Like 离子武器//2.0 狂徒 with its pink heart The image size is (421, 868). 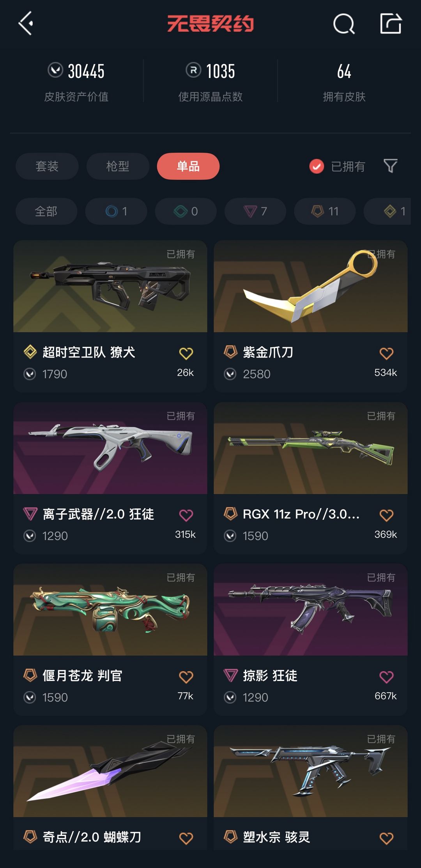[x=186, y=515]
